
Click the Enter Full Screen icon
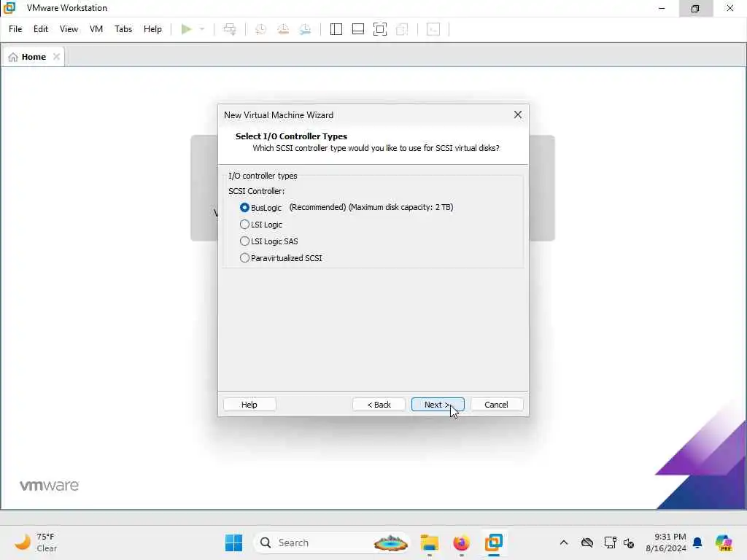[379, 29]
